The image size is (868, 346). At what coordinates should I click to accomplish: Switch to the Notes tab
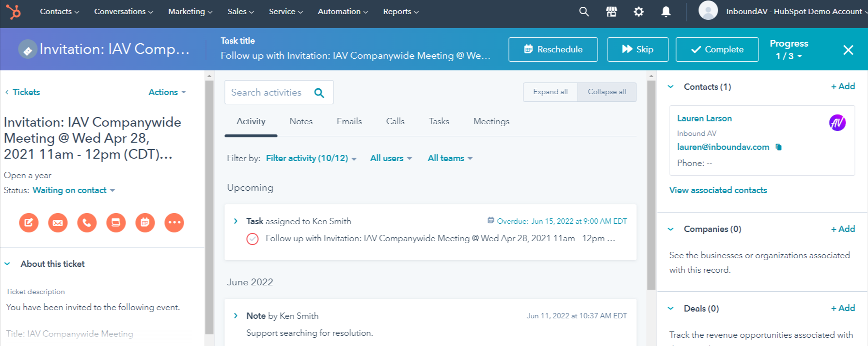(x=301, y=121)
